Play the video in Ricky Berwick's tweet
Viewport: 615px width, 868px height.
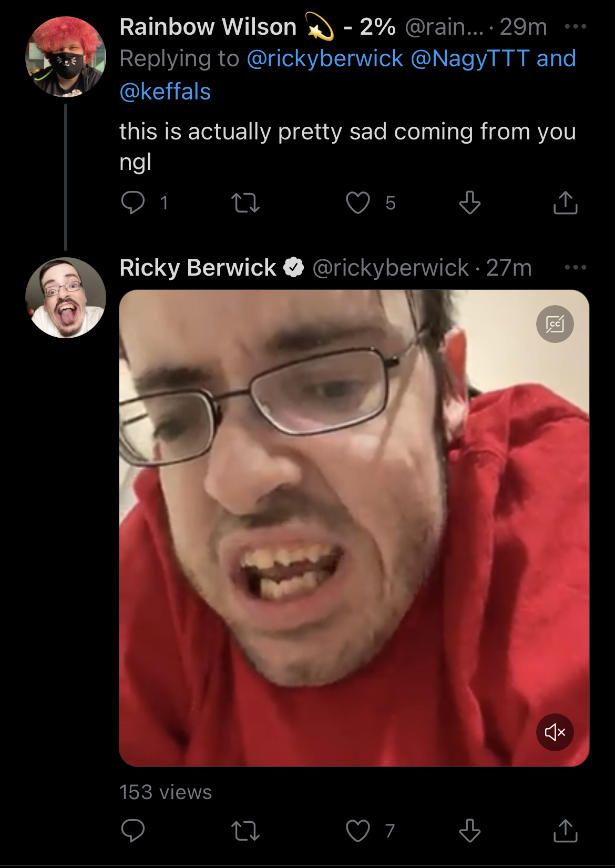point(354,528)
